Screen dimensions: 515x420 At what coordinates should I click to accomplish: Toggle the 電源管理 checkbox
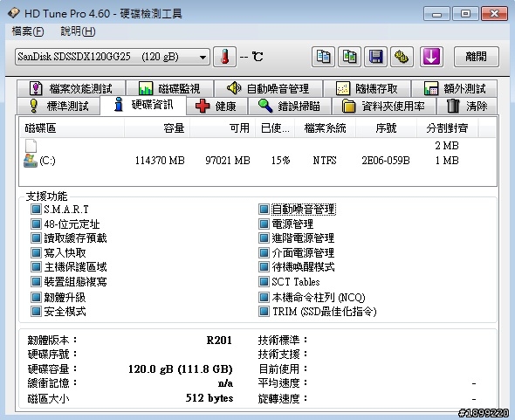pos(264,224)
